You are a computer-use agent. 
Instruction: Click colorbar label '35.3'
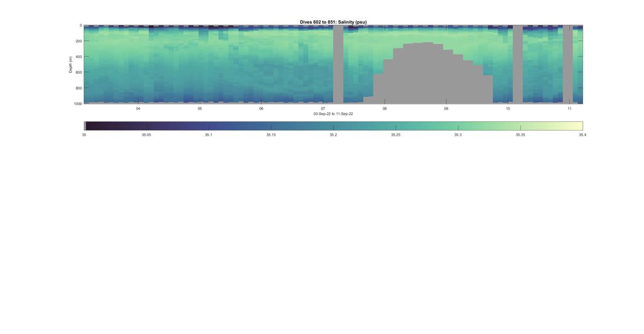tap(458, 135)
